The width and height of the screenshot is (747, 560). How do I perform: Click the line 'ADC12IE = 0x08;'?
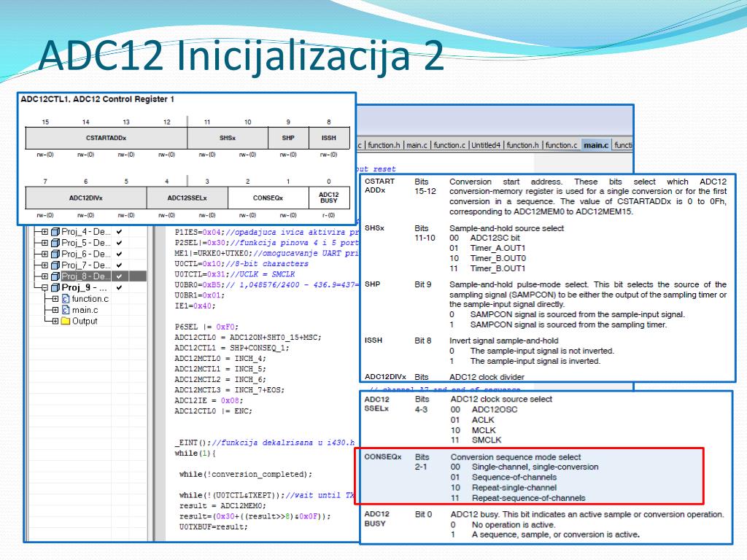(209, 400)
